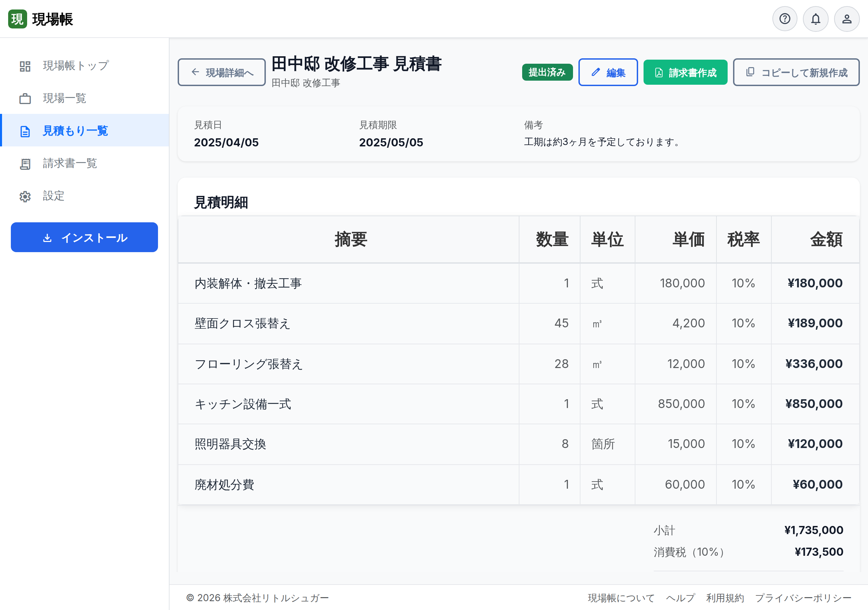The image size is (868, 610).
Task: Click subtitle 田中邸 改修工事 under heading
Action: pyautogui.click(x=305, y=83)
